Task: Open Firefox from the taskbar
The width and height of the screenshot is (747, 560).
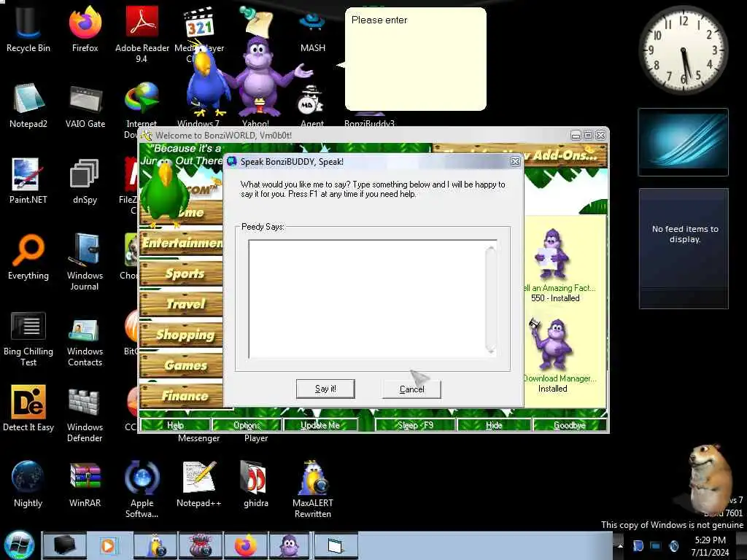Action: (245, 545)
